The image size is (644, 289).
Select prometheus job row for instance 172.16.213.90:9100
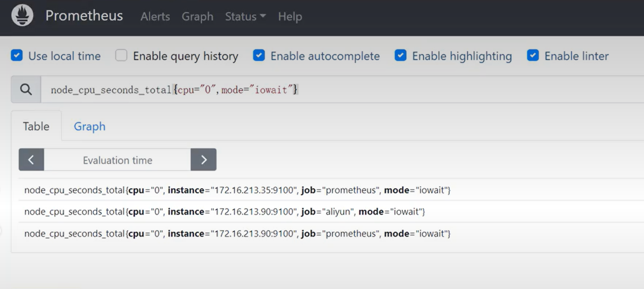331,233
